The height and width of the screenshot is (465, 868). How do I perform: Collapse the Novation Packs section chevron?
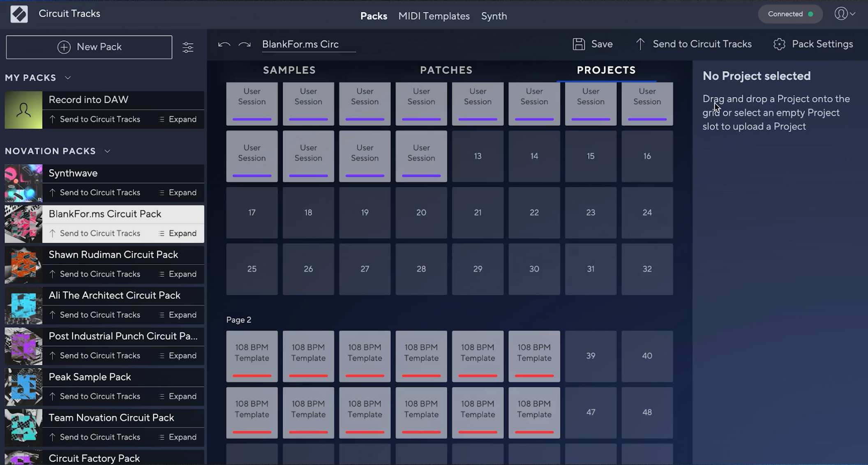pos(107,151)
